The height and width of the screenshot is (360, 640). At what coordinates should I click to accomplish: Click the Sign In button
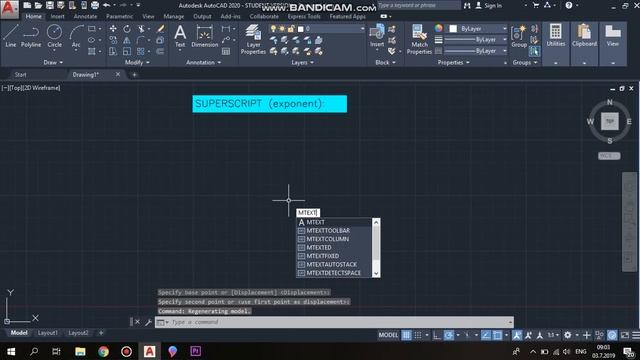click(489, 5)
